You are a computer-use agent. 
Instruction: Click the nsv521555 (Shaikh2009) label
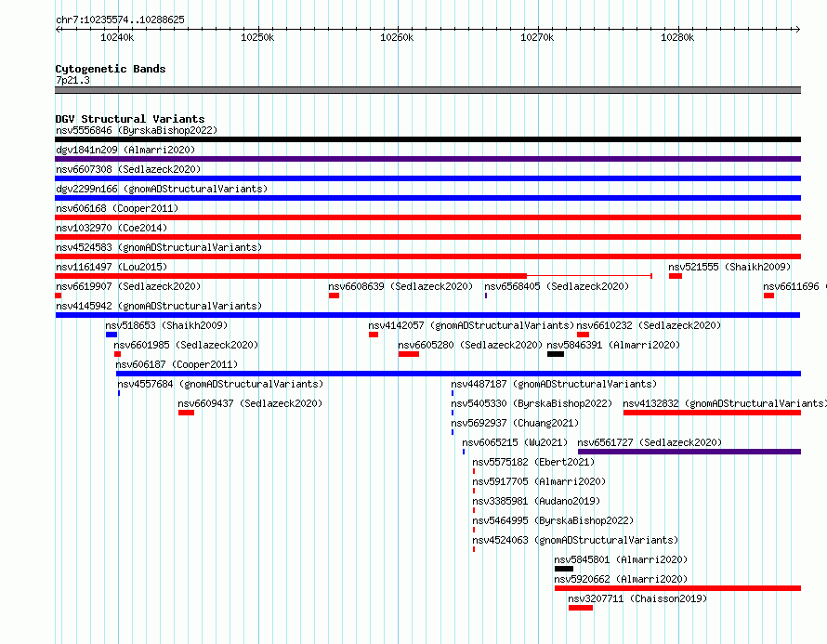(x=729, y=267)
